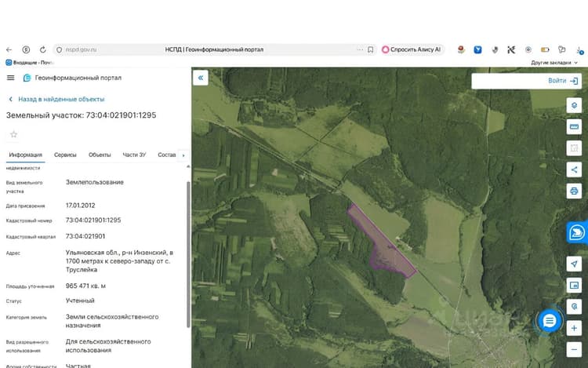Click the highlighted purple parcel on map

(387, 246)
